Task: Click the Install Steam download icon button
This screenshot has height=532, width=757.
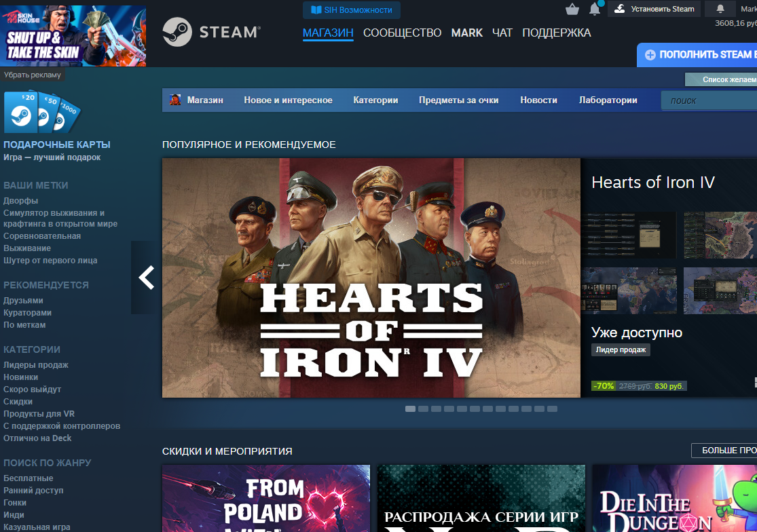Action: [654, 9]
